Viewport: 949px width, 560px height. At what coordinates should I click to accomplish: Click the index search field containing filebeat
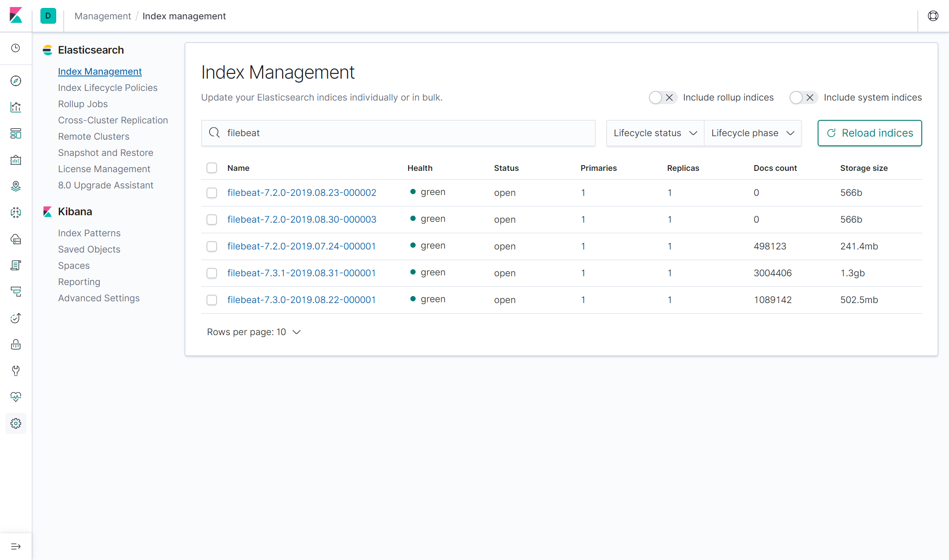(398, 133)
